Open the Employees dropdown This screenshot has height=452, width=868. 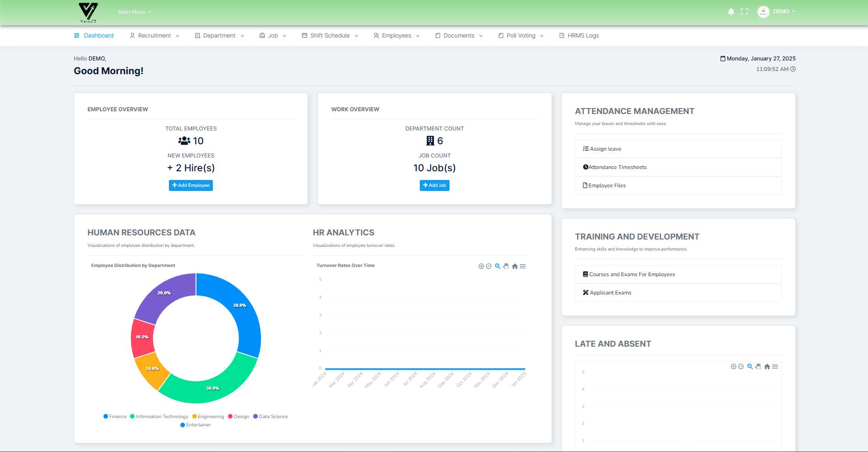pyautogui.click(x=396, y=35)
